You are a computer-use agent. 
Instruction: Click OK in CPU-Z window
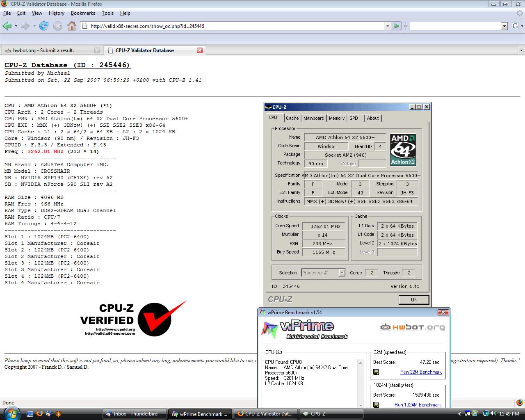[414, 299]
